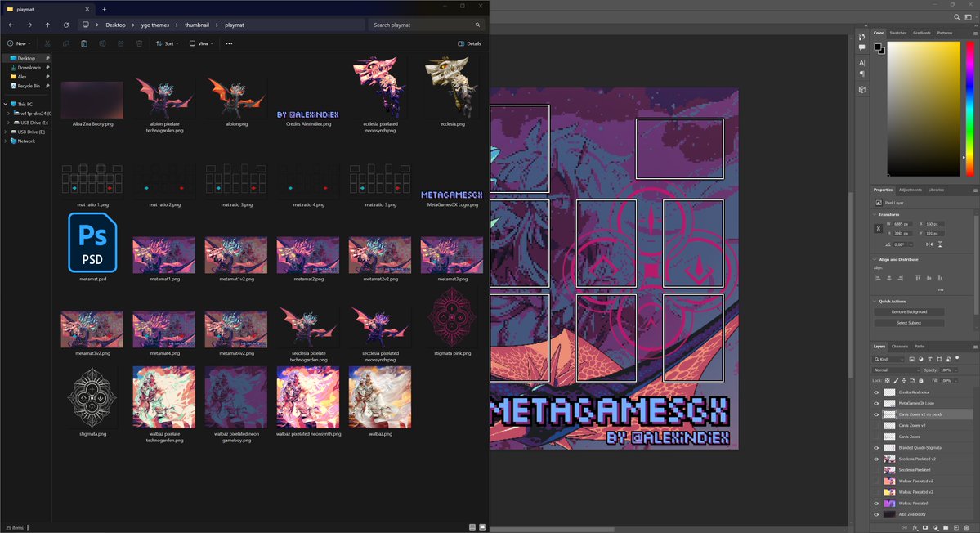This screenshot has height=533, width=980.
Task: Open the See more ellipsis in Explorer toolbar
Action: [229, 44]
